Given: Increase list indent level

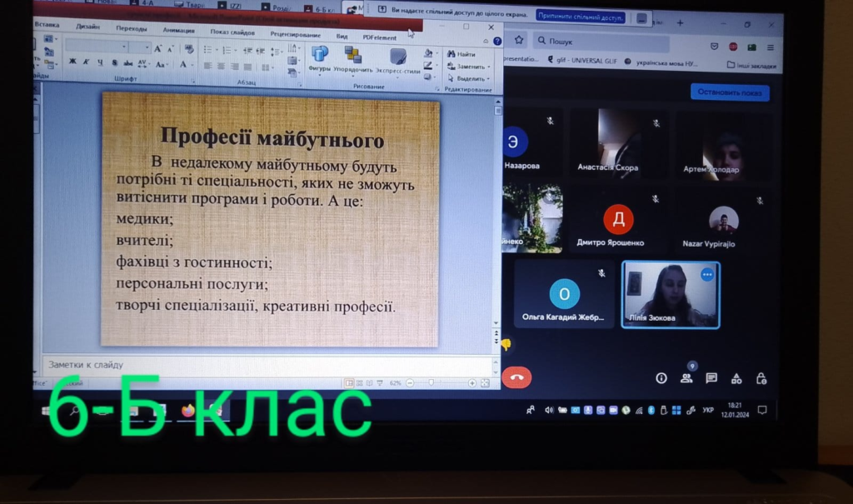Looking at the screenshot, I should (x=261, y=51).
